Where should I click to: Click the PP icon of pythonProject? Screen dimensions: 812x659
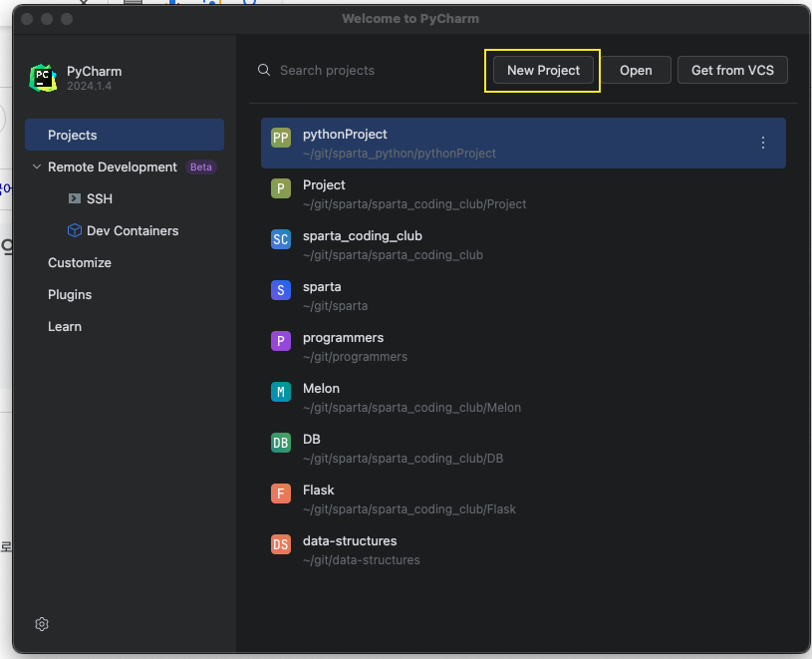(281, 138)
